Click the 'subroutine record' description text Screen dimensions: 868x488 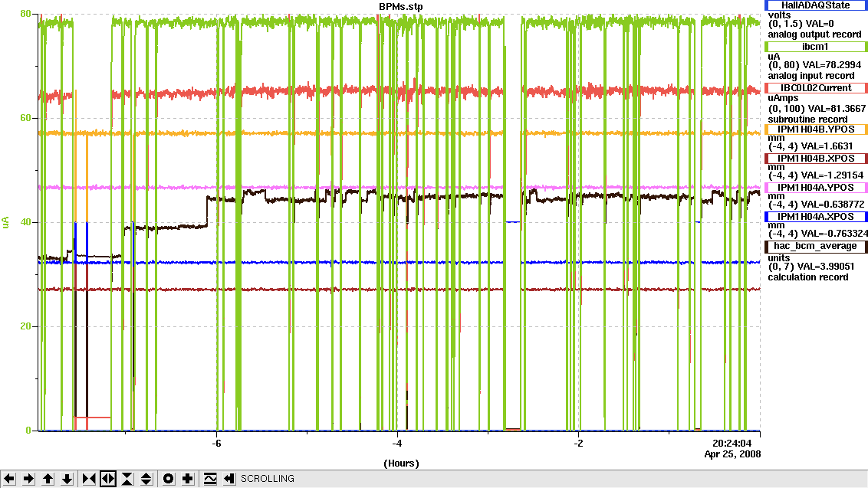click(807, 119)
